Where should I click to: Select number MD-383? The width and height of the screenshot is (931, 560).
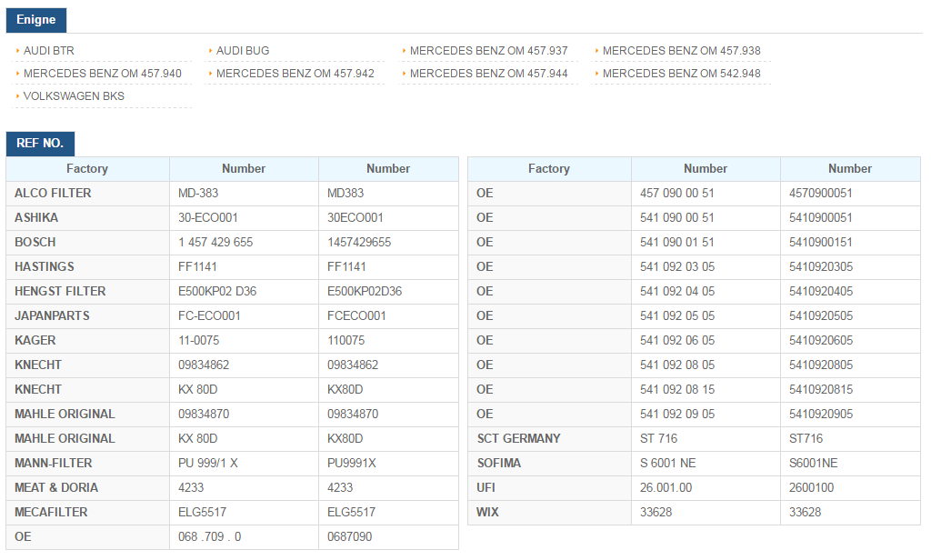click(x=197, y=194)
